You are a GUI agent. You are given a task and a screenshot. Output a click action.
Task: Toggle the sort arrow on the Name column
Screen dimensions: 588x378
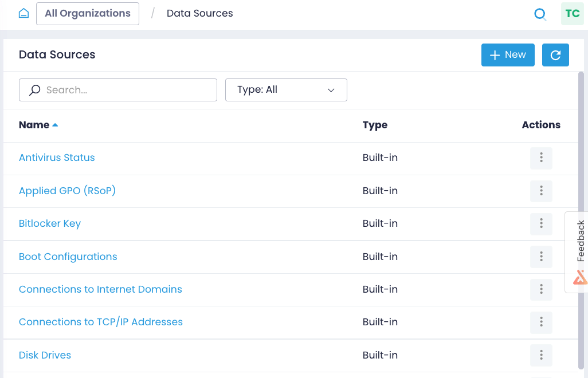click(54, 124)
